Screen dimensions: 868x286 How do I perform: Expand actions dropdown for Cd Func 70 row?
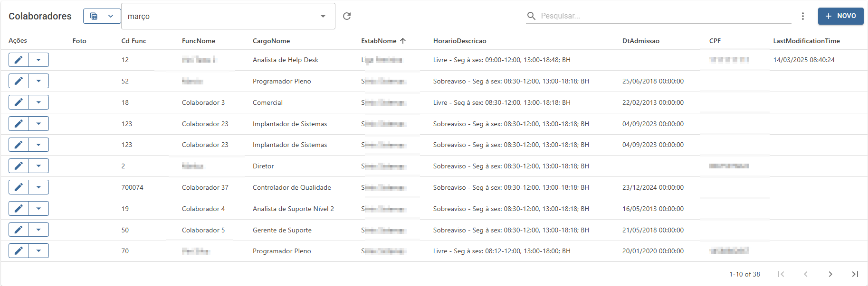click(x=39, y=251)
